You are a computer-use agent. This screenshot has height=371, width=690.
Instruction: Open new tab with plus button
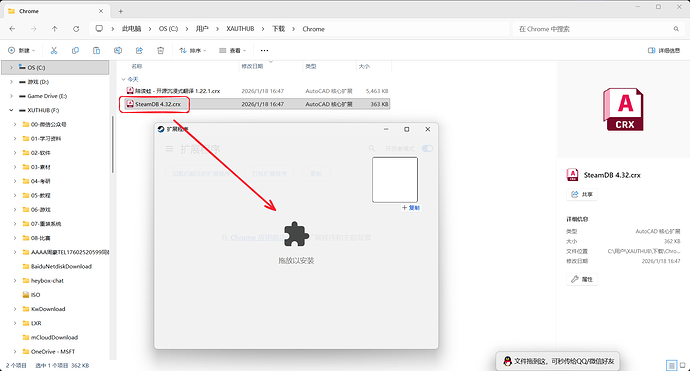(x=121, y=11)
